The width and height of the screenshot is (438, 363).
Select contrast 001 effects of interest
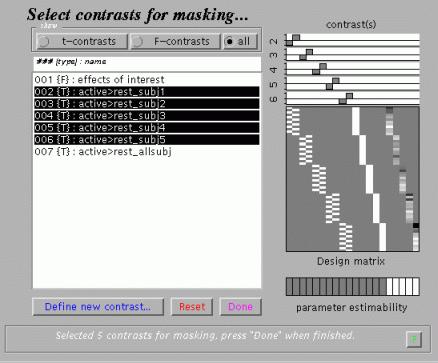pyautogui.click(x=147, y=80)
